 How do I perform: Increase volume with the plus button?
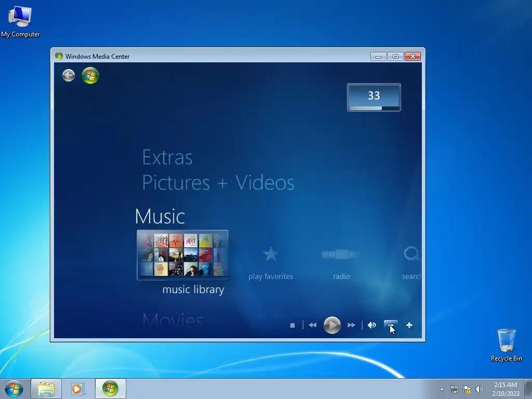(409, 325)
